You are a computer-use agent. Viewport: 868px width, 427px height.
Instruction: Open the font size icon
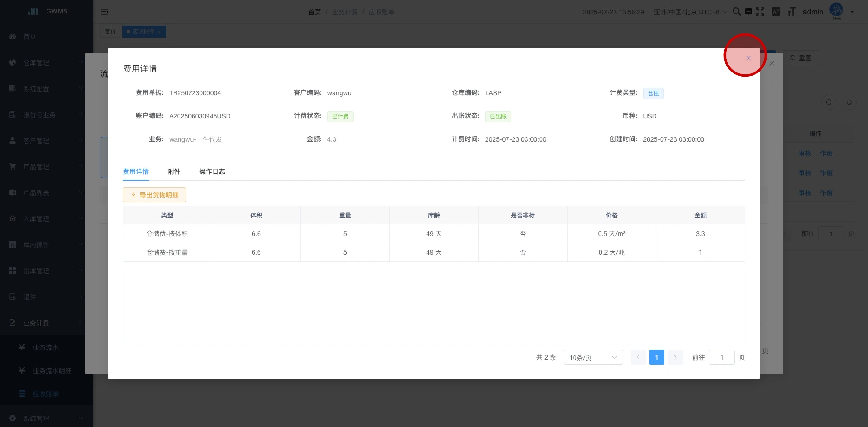click(x=791, y=12)
